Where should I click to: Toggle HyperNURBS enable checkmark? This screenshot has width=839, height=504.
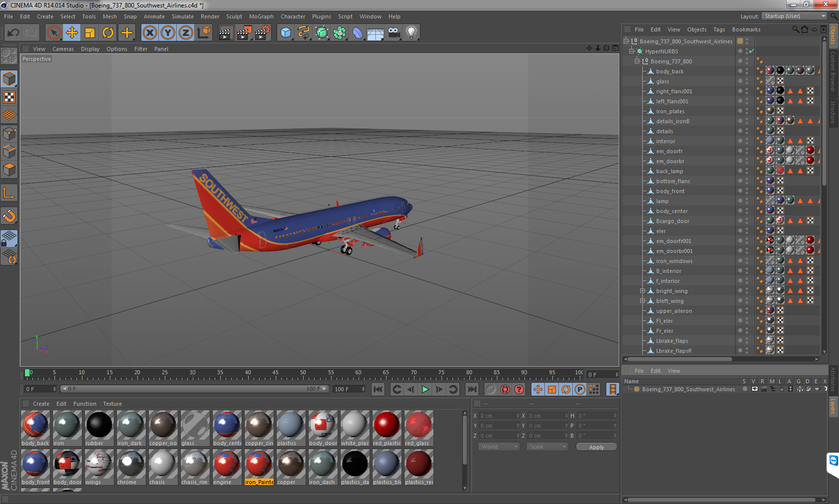751,51
